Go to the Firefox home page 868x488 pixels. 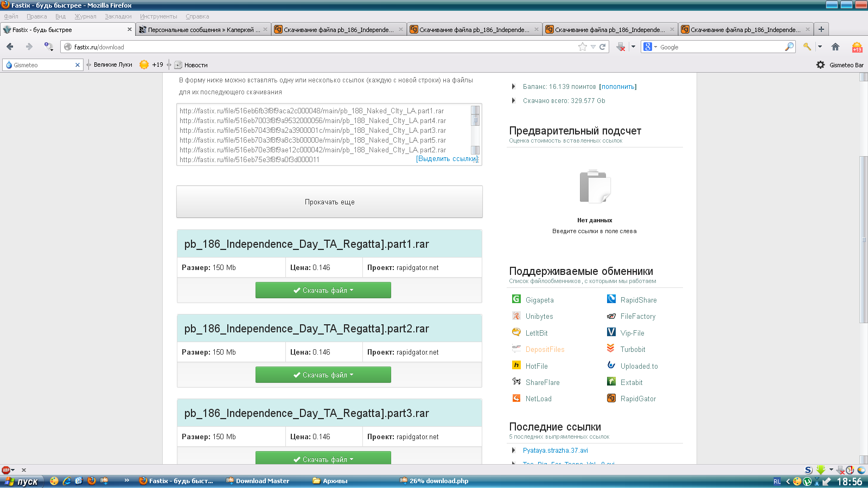click(x=835, y=47)
